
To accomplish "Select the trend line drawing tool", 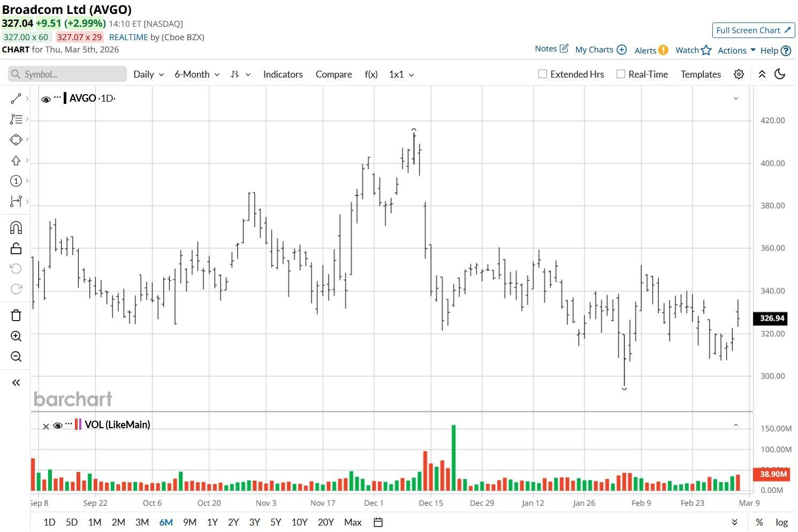I will tap(16, 98).
